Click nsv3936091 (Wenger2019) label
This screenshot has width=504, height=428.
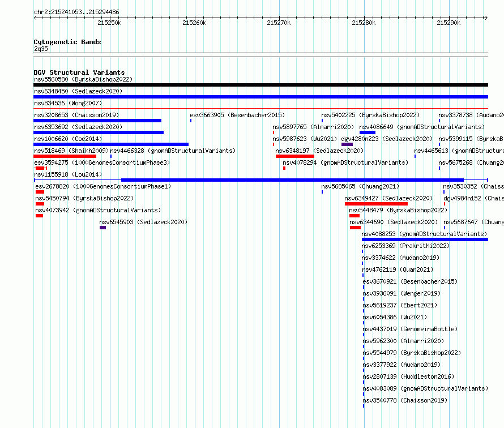coord(402,293)
